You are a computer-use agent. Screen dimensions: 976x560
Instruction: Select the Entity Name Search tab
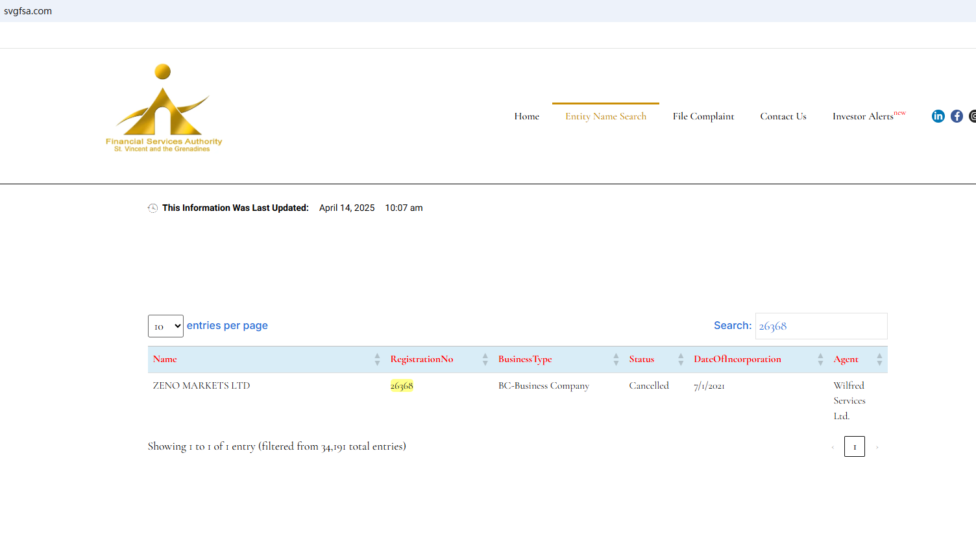[x=605, y=117]
